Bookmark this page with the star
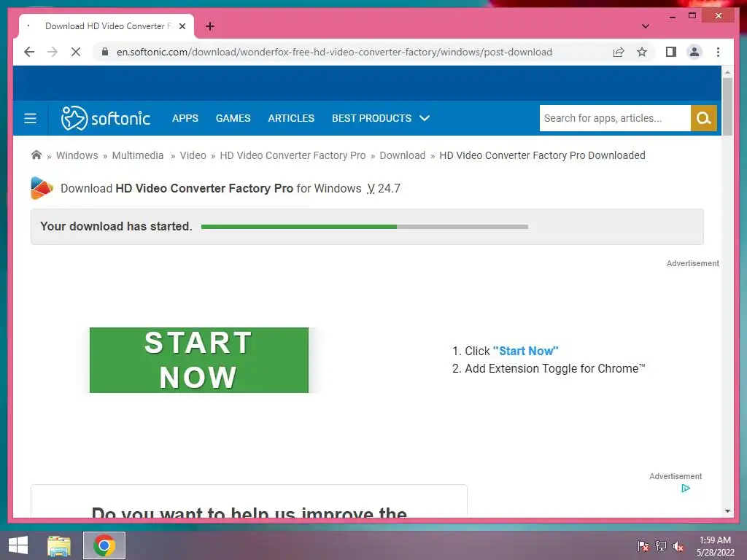The image size is (747, 560). (642, 52)
